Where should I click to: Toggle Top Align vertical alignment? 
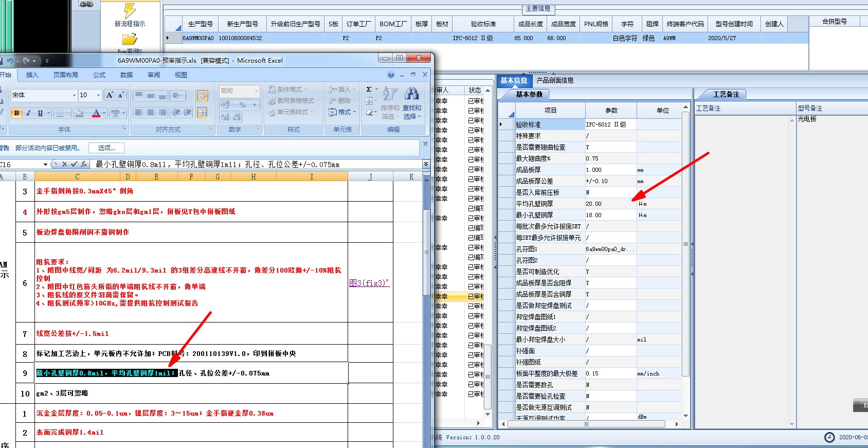[139, 96]
